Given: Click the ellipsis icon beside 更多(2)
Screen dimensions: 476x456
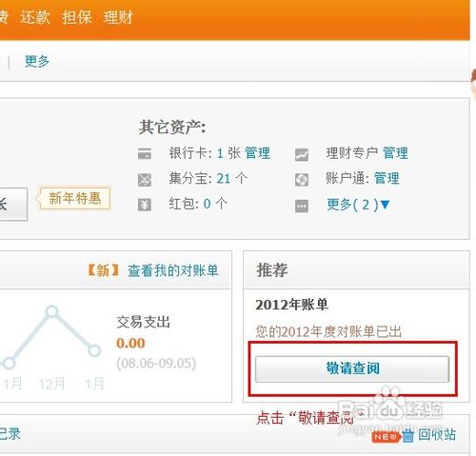Looking at the screenshot, I should click(302, 206).
